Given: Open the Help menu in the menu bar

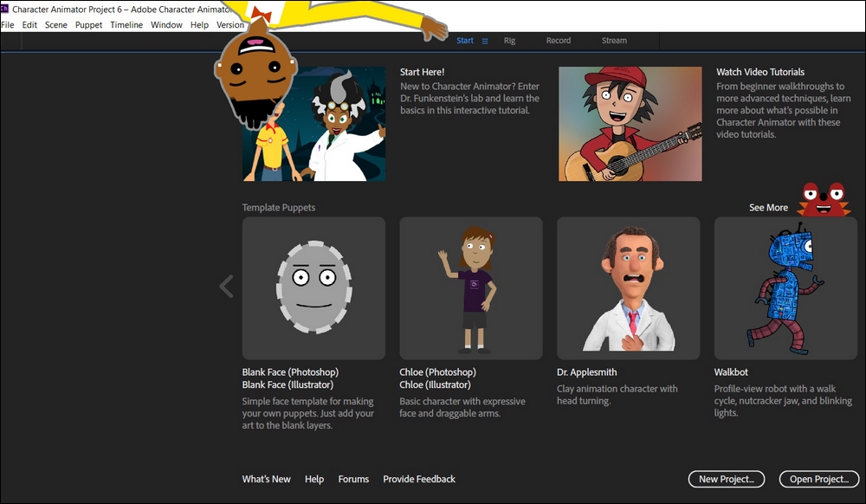Looking at the screenshot, I should click(199, 25).
